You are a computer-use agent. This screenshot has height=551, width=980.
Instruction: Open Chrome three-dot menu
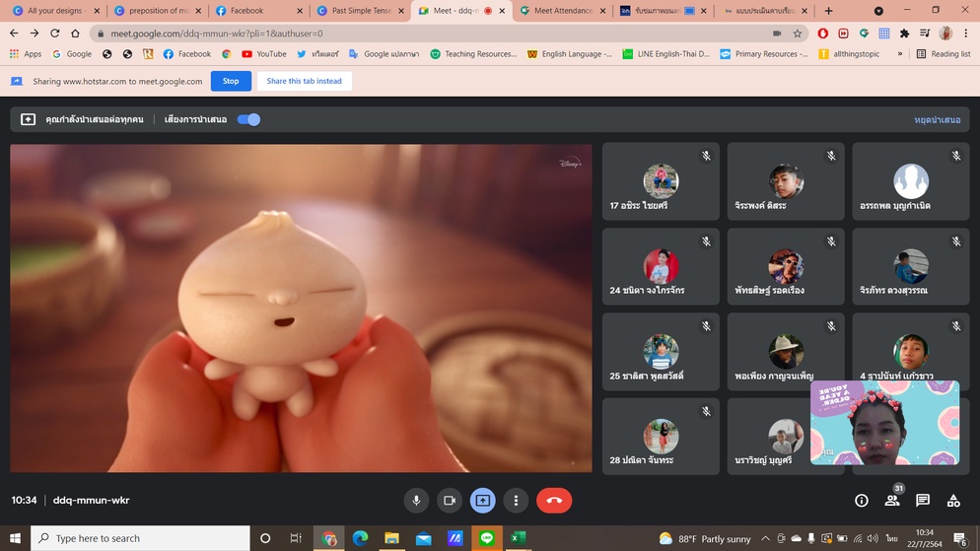click(x=965, y=34)
